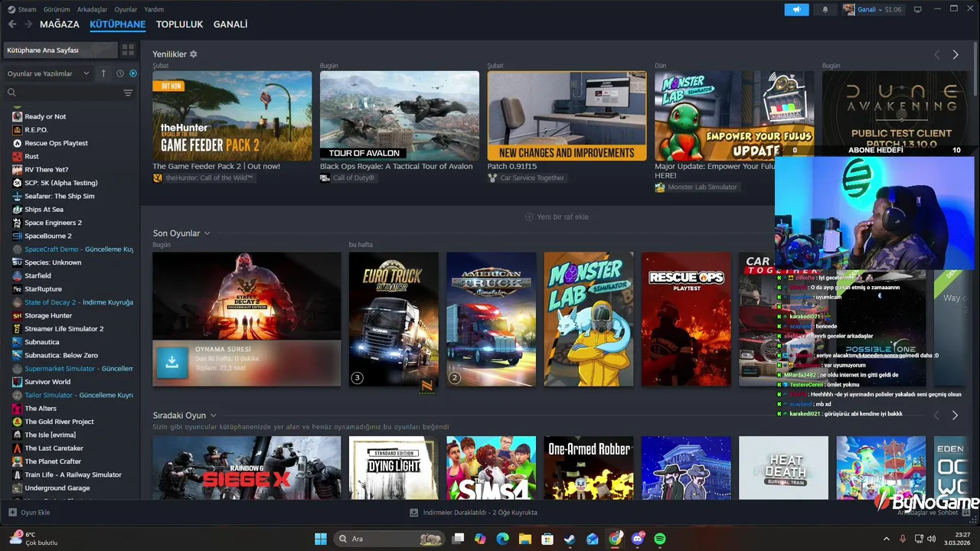Open the Oyunlar menu
The image size is (980, 551).
[x=126, y=9]
